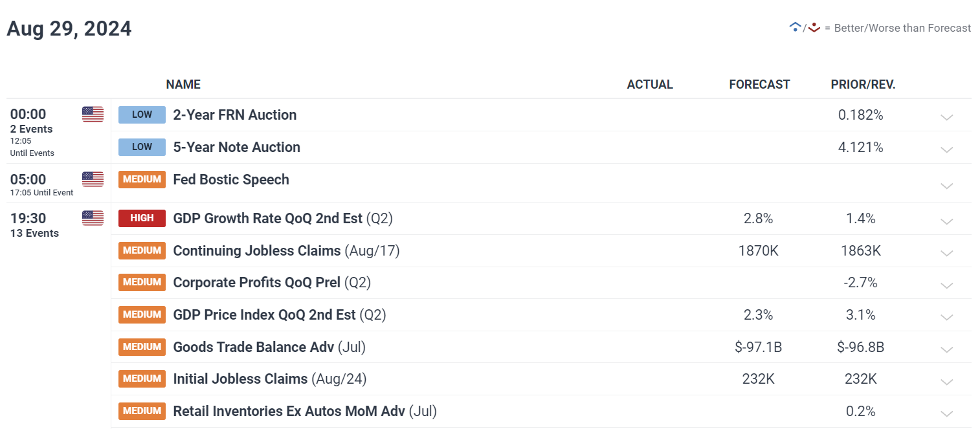Click the Worse than Forecast arrow icon
The height and width of the screenshot is (429, 980).
tap(814, 27)
